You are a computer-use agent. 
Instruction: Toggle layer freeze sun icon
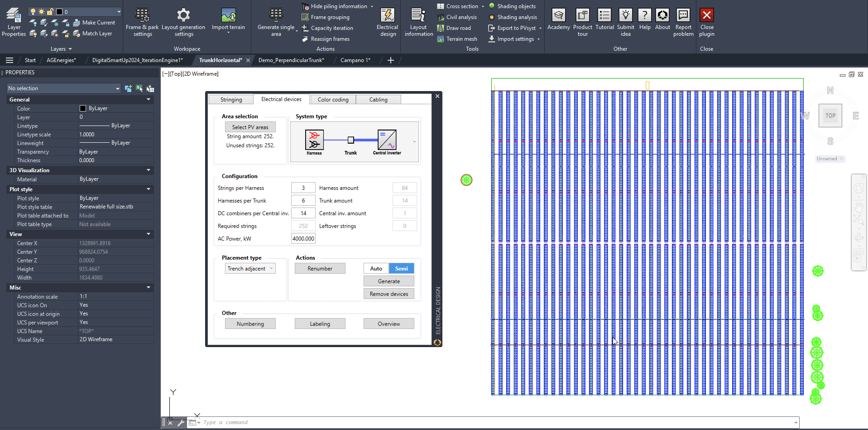41,12
